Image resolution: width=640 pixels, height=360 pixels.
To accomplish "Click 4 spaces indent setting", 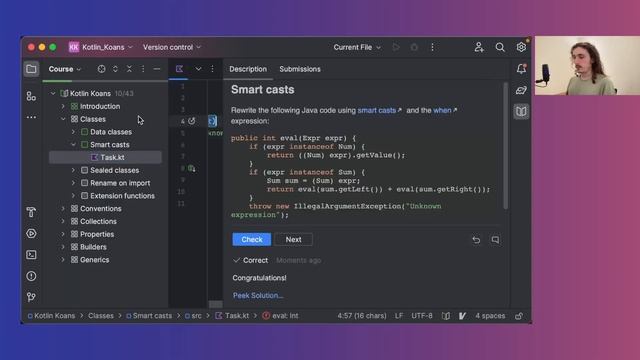I will [490, 316].
